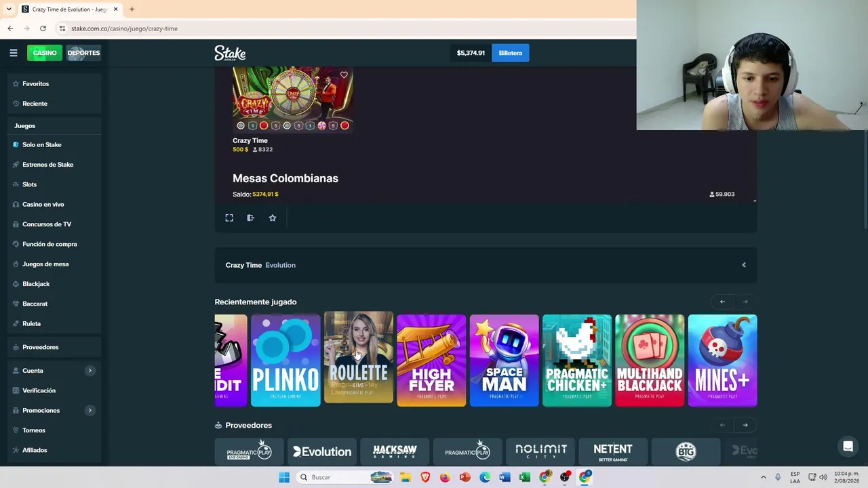The width and height of the screenshot is (868, 488).
Task: Switch to the Casino tab
Action: coord(45,53)
